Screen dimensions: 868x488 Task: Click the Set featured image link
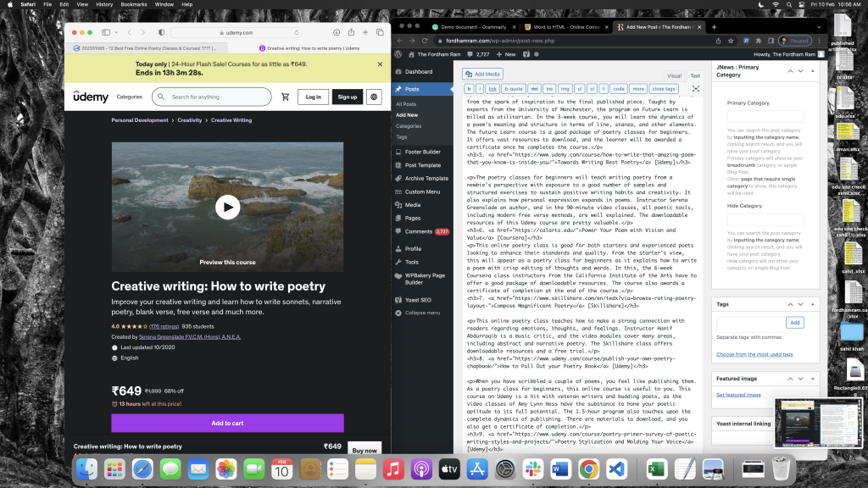click(x=738, y=395)
